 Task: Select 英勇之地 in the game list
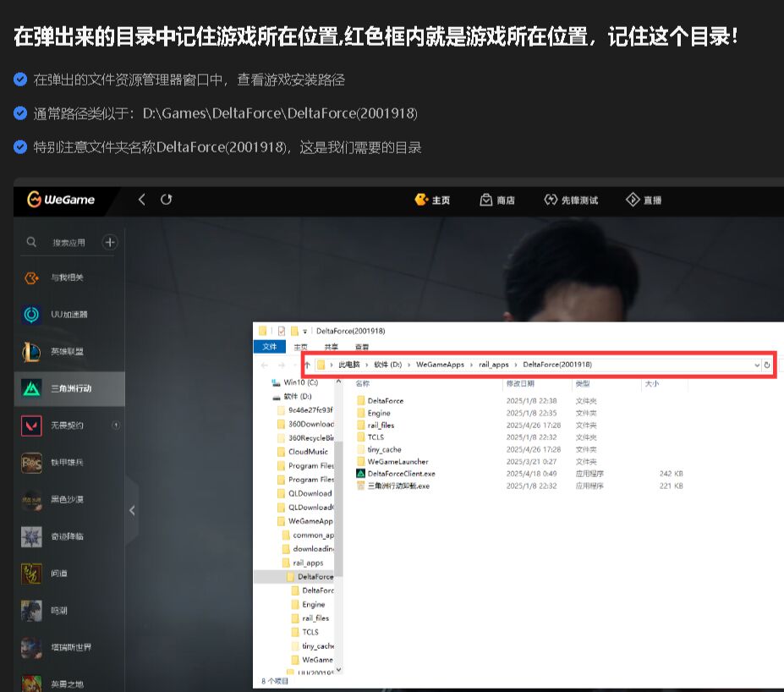(69, 684)
